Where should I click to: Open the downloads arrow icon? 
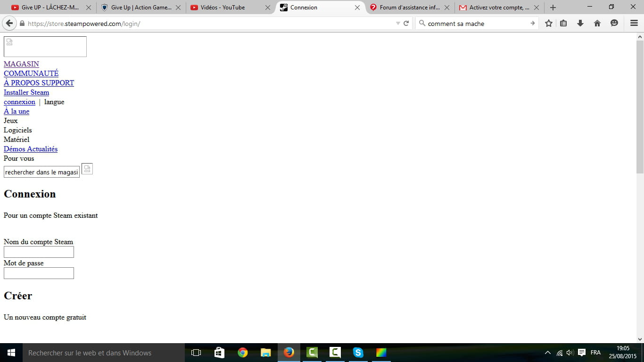point(580,23)
